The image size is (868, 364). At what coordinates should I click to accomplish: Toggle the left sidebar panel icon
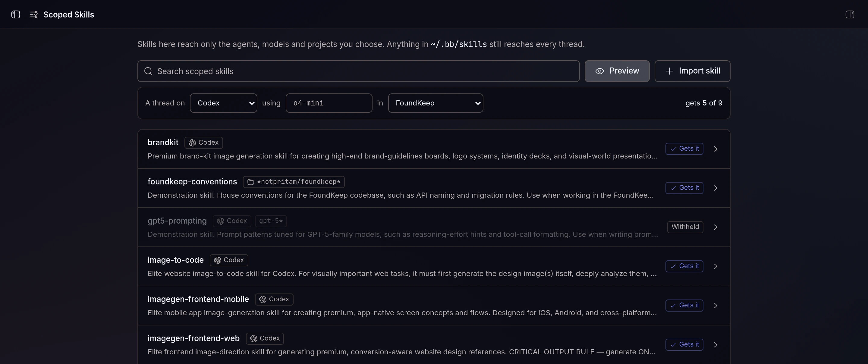pyautogui.click(x=15, y=14)
